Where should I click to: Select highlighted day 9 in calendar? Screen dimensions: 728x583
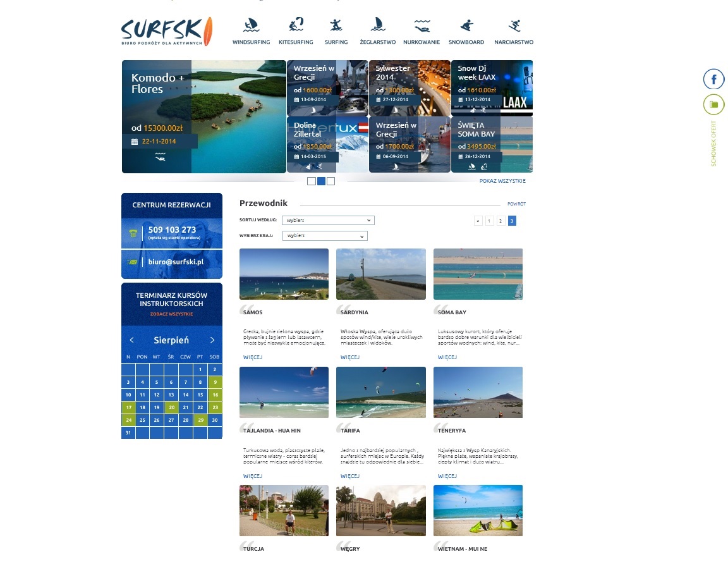215,383
